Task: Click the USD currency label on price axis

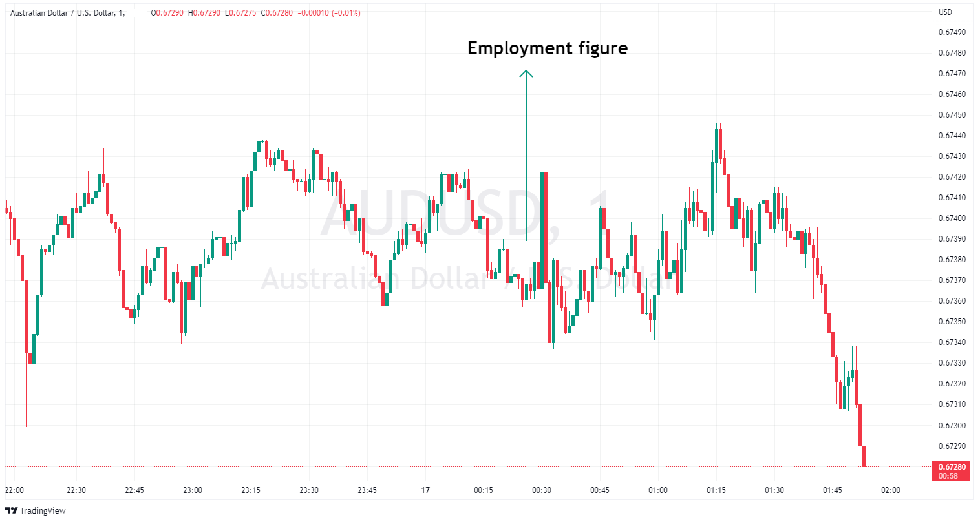Action: tap(945, 12)
